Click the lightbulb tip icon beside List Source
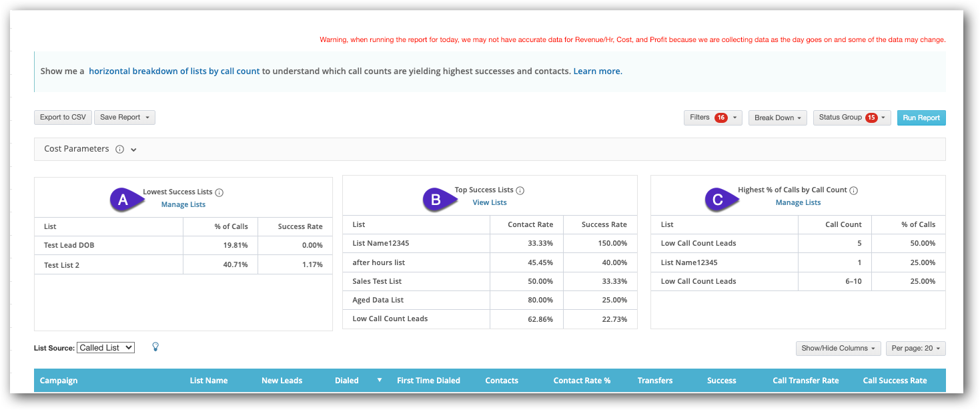 [155, 347]
